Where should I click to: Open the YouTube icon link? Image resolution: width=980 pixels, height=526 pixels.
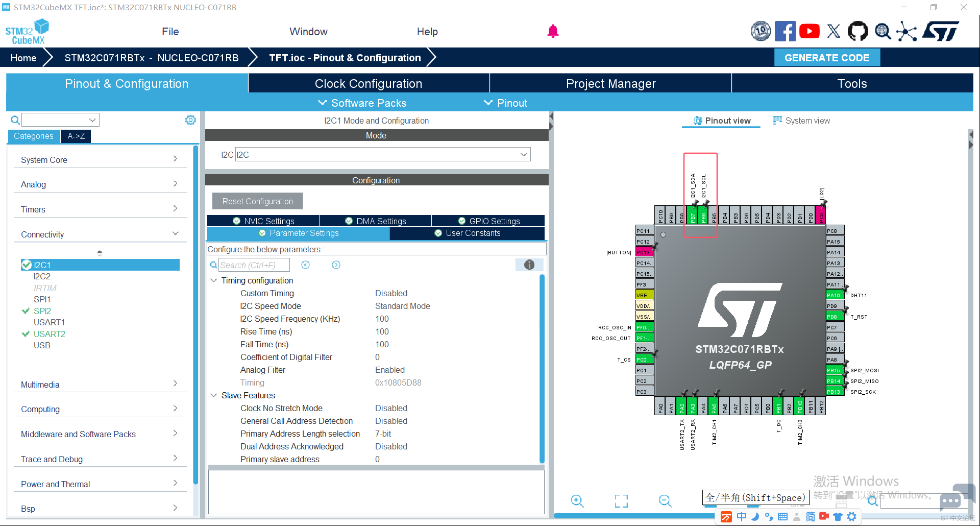point(809,31)
